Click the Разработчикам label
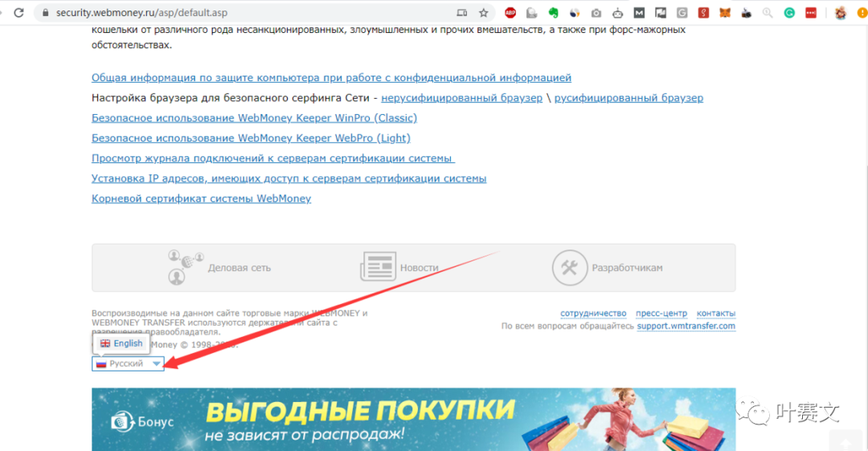 (x=627, y=268)
